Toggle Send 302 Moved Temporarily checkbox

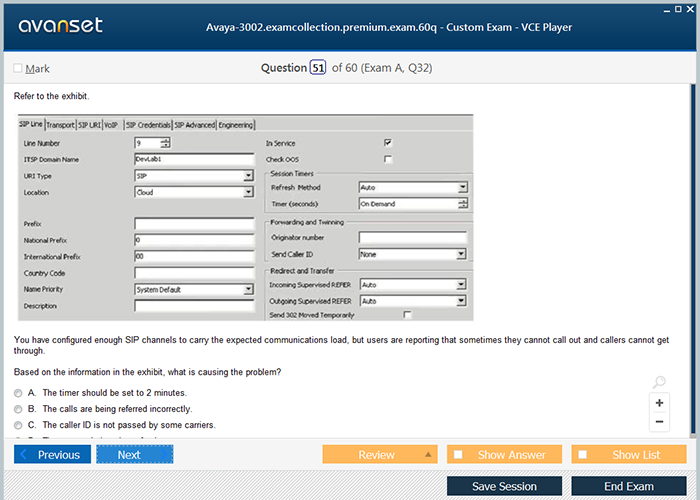tap(407, 315)
